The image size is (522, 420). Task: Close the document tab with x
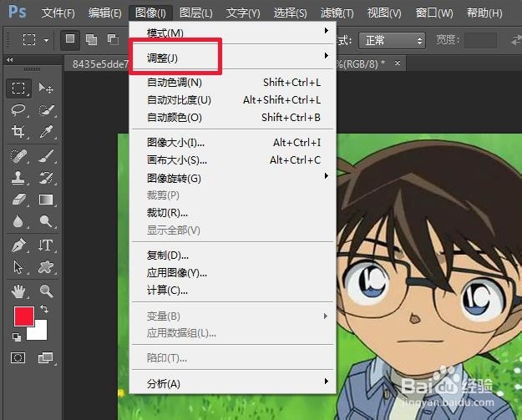398,63
